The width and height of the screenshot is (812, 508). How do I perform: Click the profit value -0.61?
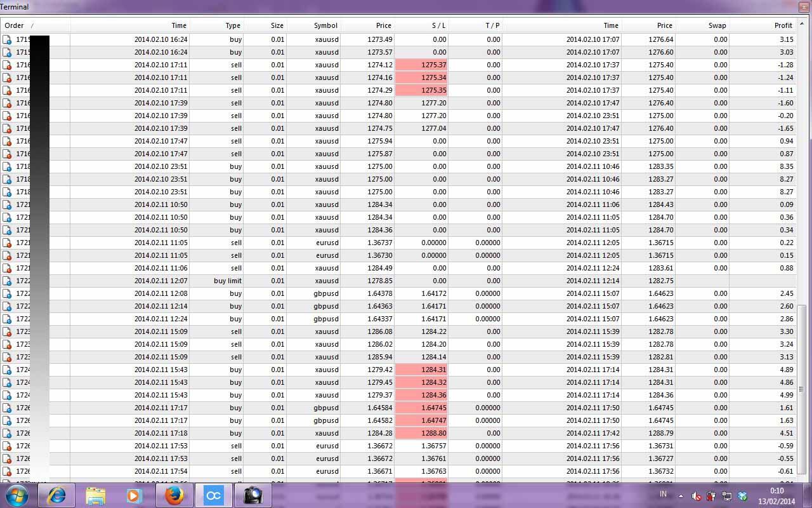[x=785, y=471]
